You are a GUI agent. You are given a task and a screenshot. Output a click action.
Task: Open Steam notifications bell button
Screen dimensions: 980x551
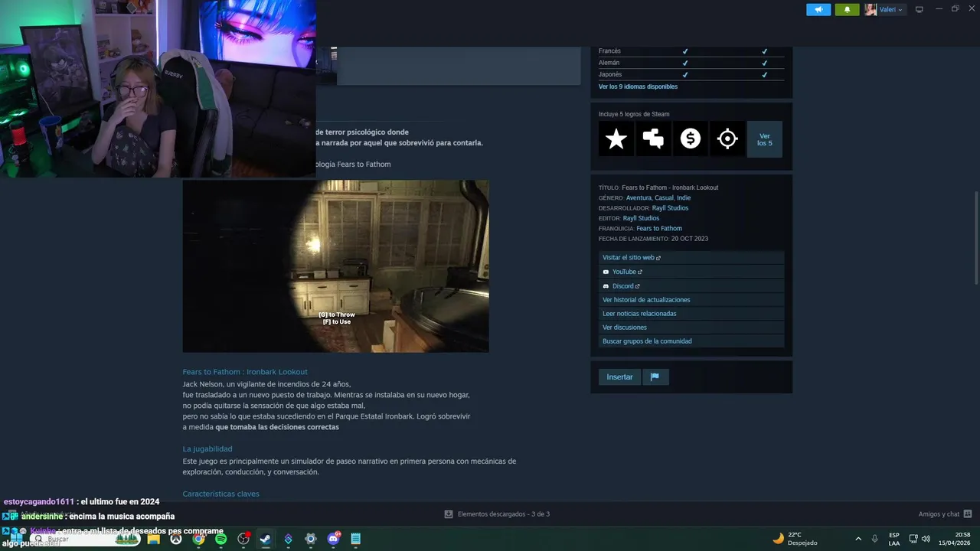tap(847, 9)
